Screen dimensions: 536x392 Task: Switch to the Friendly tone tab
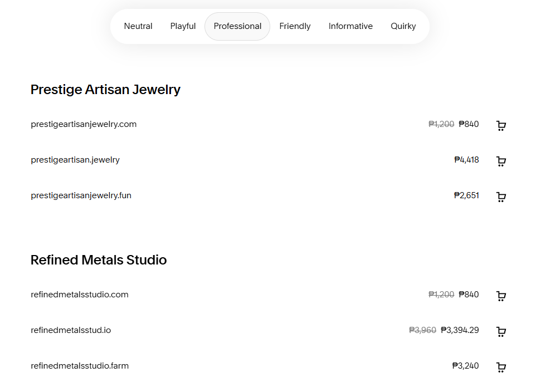(x=295, y=26)
